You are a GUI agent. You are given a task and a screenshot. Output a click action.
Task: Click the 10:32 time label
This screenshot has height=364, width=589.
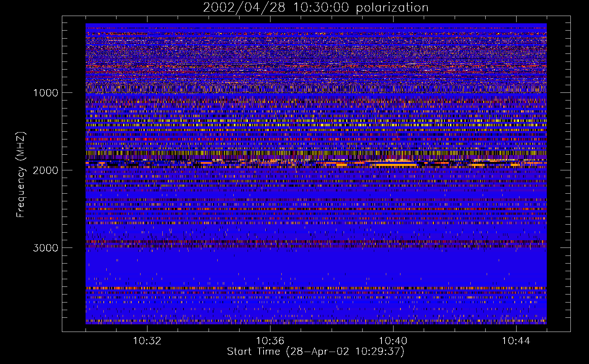(x=147, y=341)
